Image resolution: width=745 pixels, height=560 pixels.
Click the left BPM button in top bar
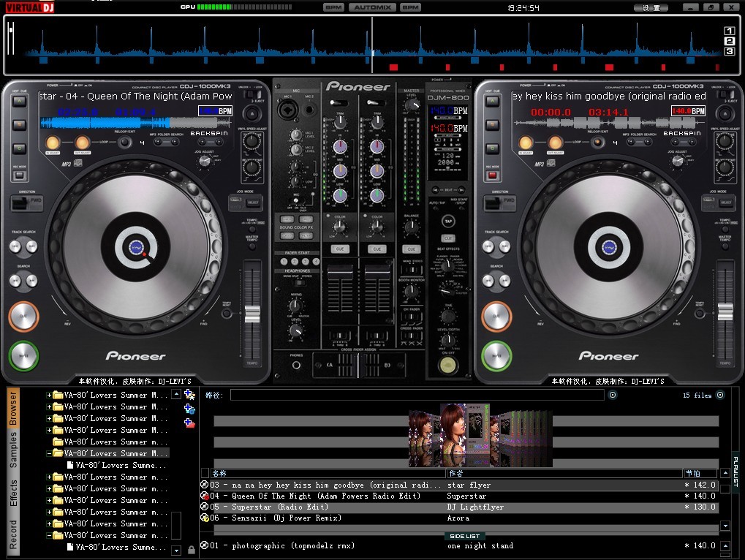pos(333,7)
